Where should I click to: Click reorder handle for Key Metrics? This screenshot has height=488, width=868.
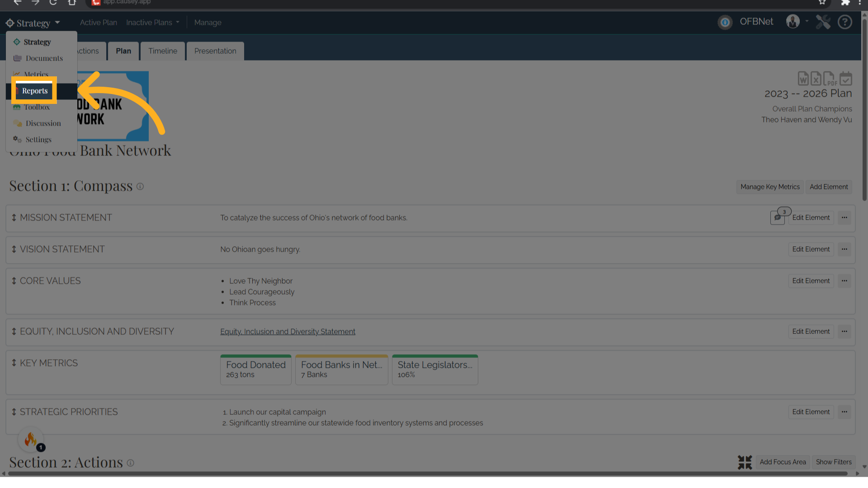pos(14,363)
